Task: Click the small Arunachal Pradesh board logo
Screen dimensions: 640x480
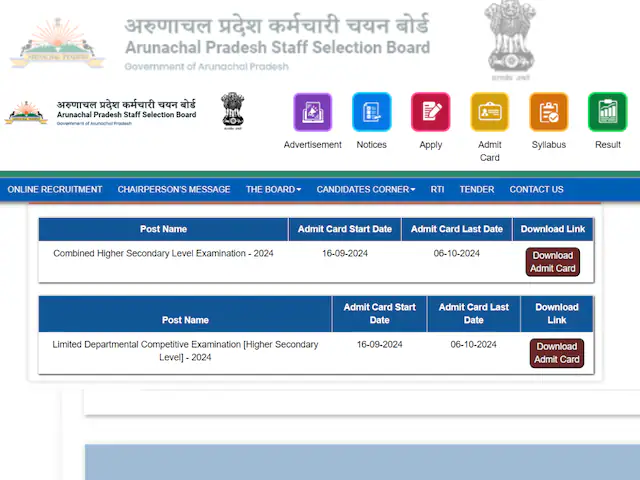Action: pos(26,113)
